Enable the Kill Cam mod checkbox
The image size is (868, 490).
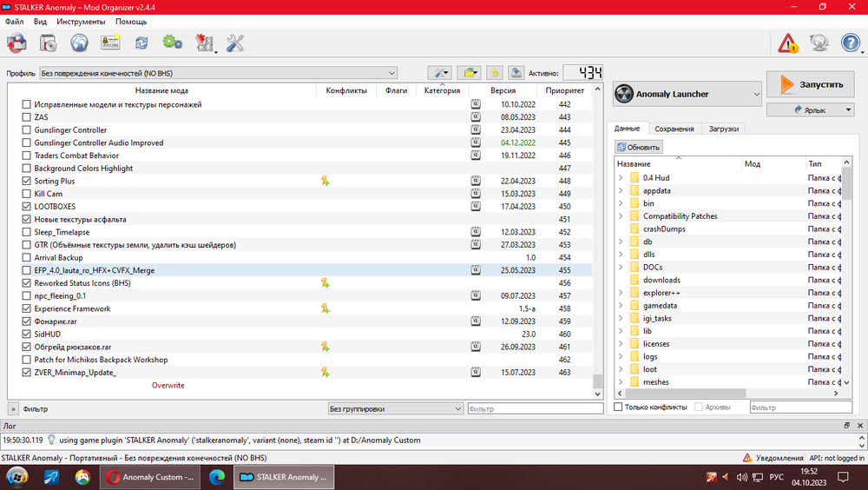pyautogui.click(x=26, y=194)
